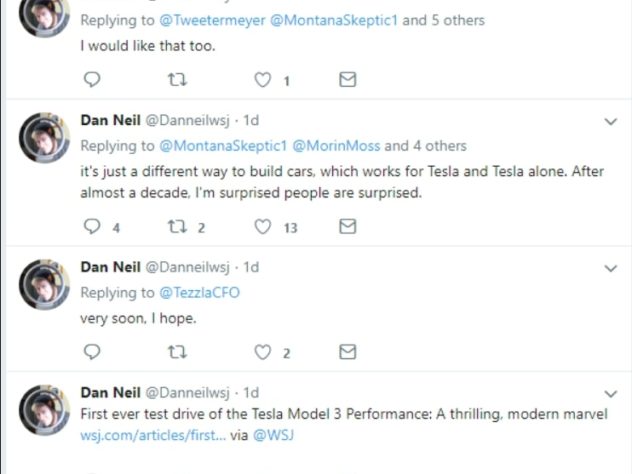Like the tweet with 13 likes

pos(262,226)
